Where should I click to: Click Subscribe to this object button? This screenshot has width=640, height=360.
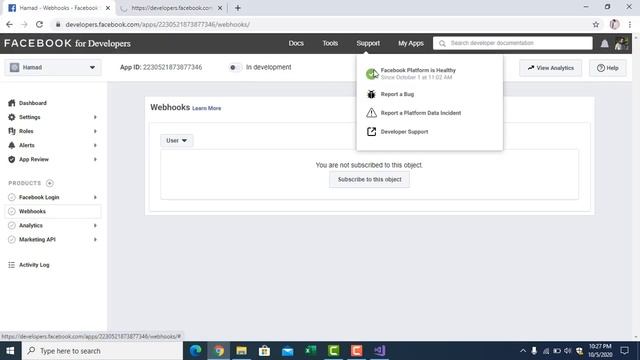coord(369,179)
